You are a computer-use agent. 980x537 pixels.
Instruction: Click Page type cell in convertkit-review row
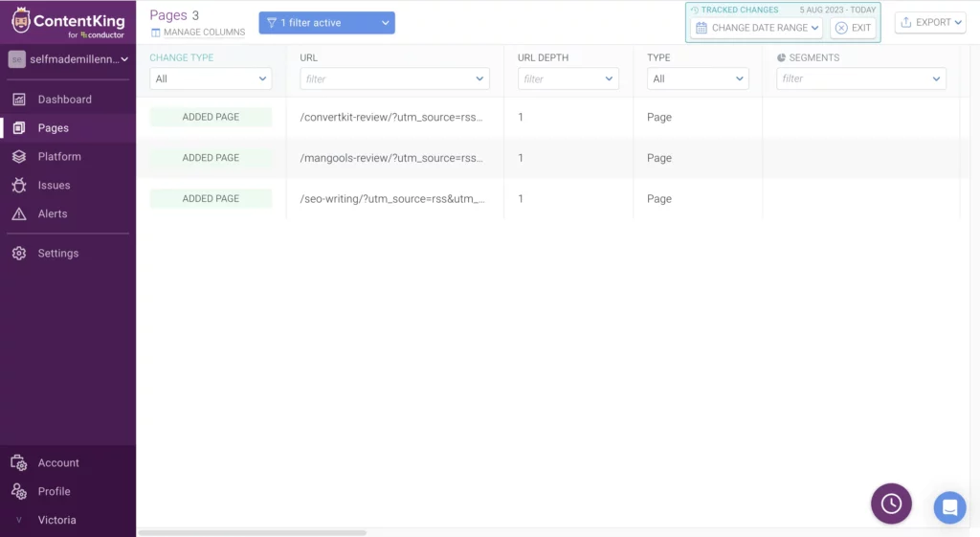pyautogui.click(x=659, y=117)
